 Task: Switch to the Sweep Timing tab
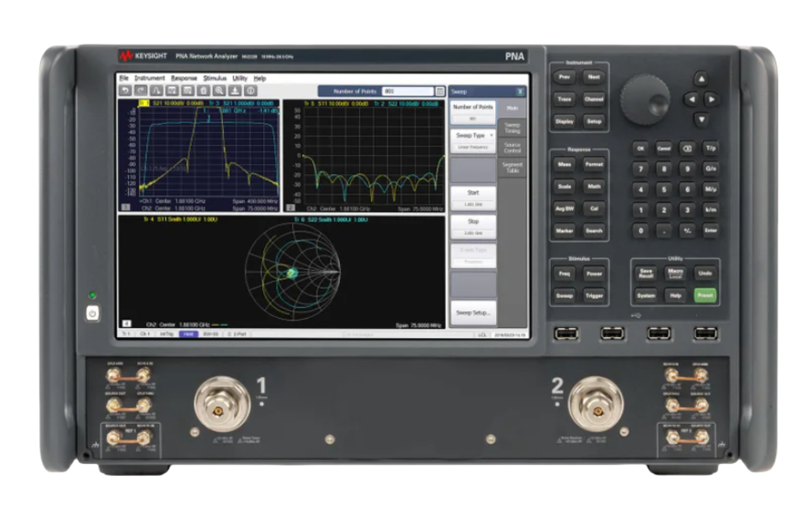click(512, 128)
